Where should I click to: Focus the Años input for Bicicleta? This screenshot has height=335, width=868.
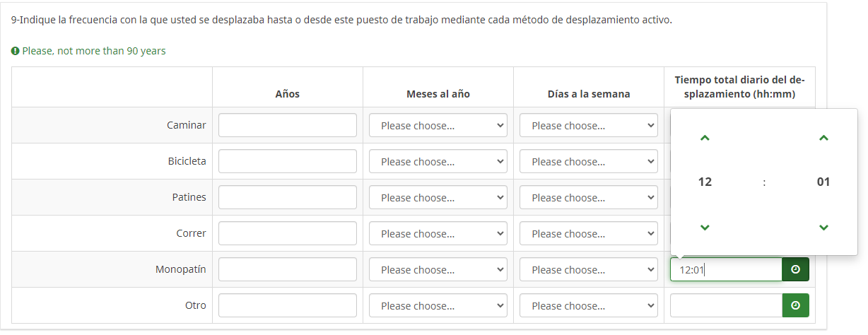click(x=288, y=162)
